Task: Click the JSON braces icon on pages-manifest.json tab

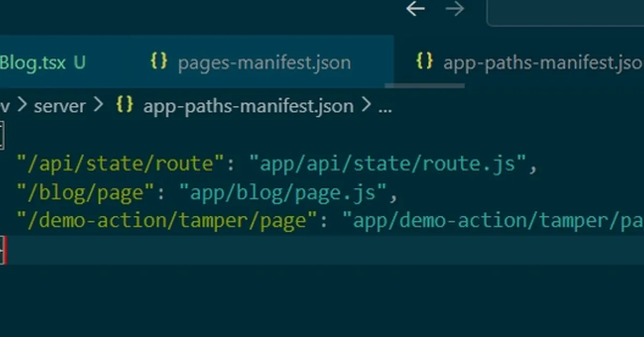Action: (x=158, y=62)
